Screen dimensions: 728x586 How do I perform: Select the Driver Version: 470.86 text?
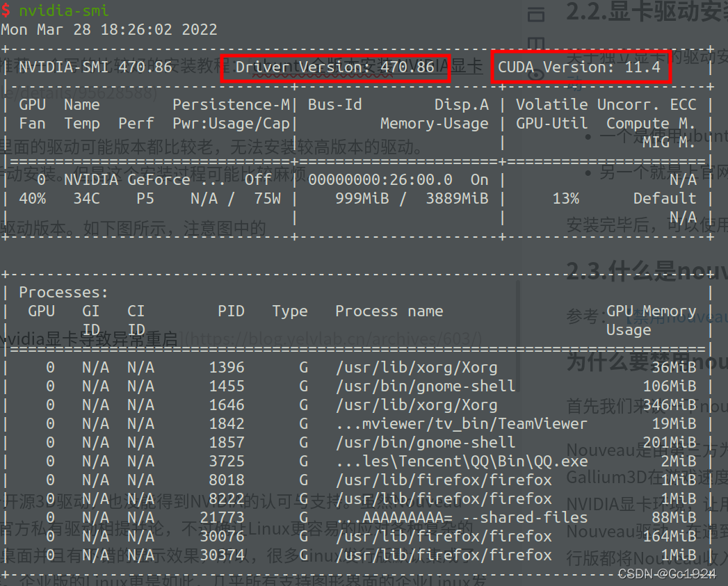pyautogui.click(x=334, y=67)
